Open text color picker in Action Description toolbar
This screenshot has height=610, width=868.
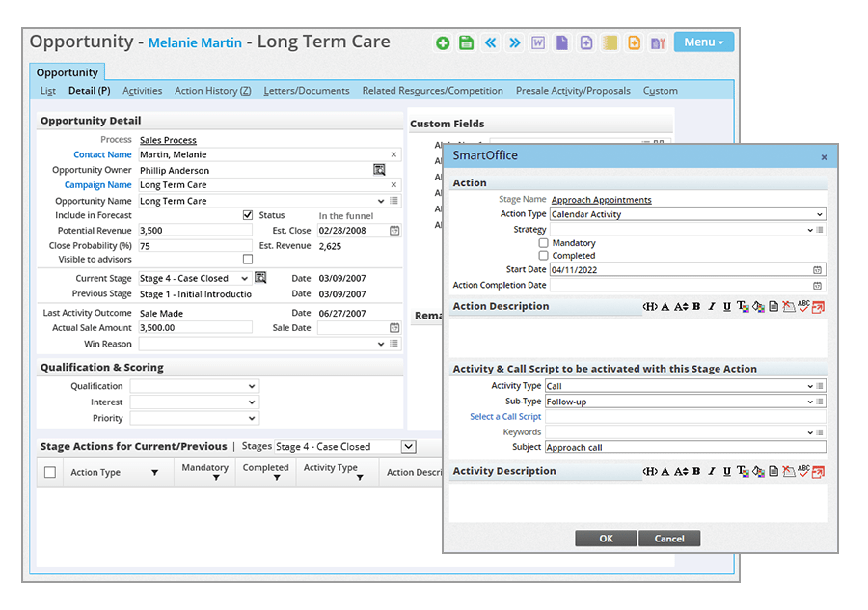pyautogui.click(x=743, y=307)
